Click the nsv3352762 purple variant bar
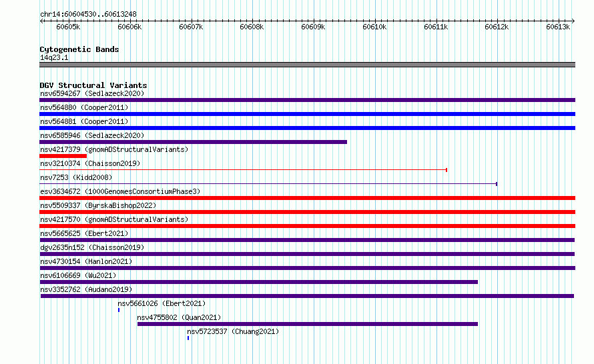 pyautogui.click(x=307, y=296)
